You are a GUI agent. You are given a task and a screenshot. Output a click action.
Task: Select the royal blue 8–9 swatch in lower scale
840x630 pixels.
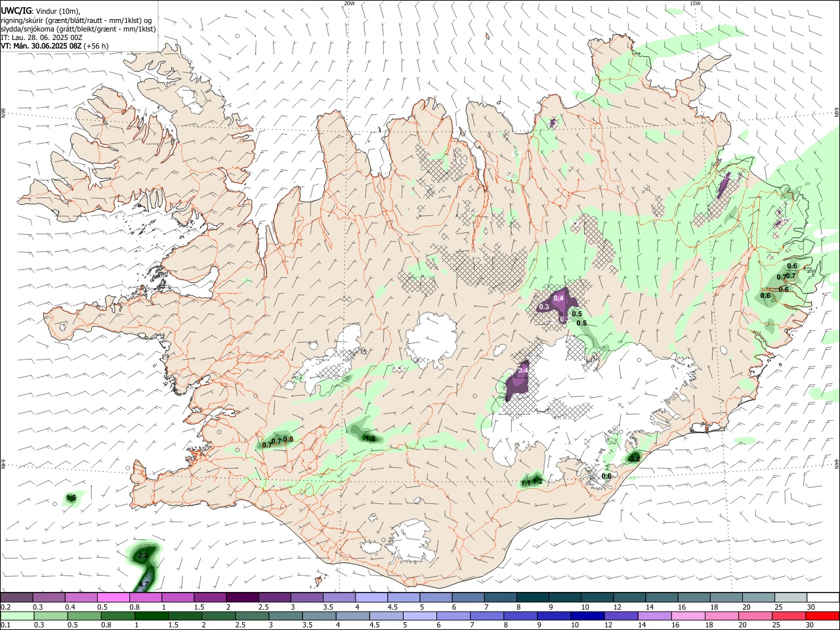521,616
